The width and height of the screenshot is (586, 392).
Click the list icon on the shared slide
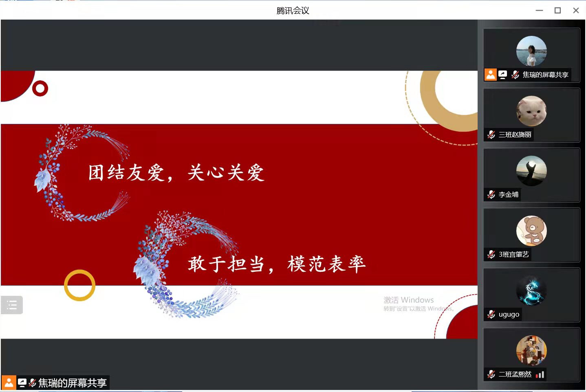click(12, 305)
